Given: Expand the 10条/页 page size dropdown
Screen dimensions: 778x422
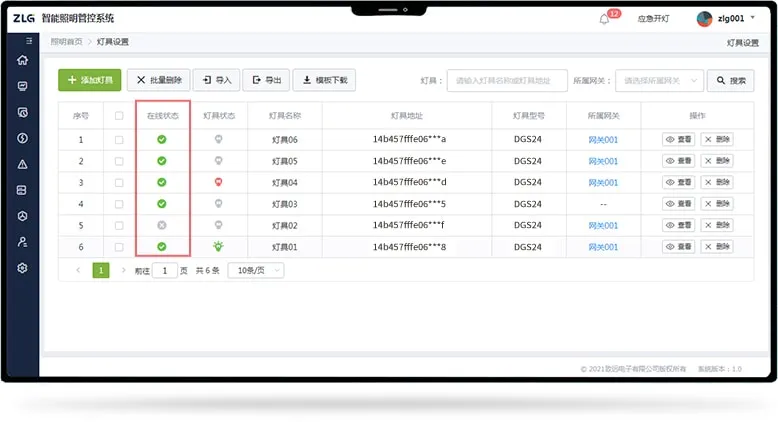Looking at the screenshot, I should (x=255, y=270).
